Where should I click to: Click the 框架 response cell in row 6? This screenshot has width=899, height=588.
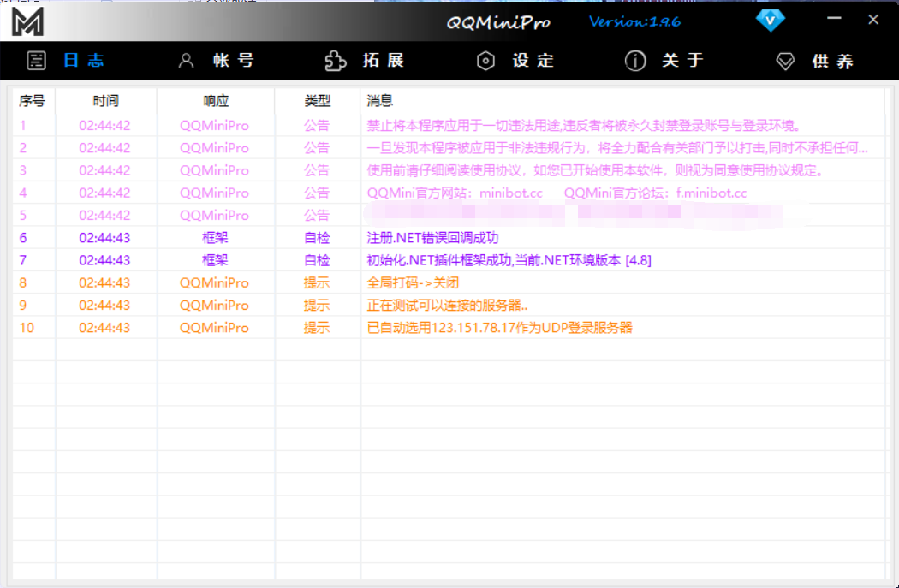215,238
